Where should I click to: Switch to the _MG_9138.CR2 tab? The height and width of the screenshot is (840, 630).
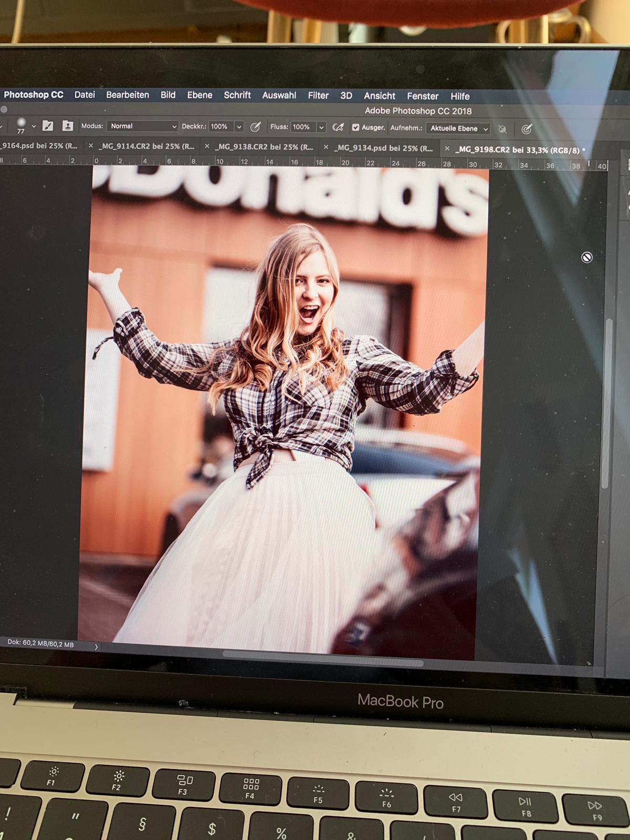(265, 147)
